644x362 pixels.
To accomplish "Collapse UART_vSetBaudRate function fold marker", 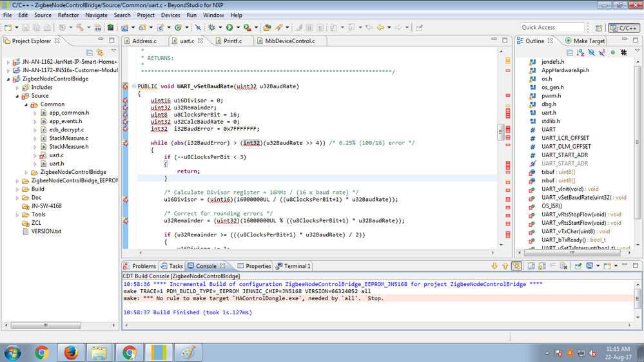I will tap(134, 86).
